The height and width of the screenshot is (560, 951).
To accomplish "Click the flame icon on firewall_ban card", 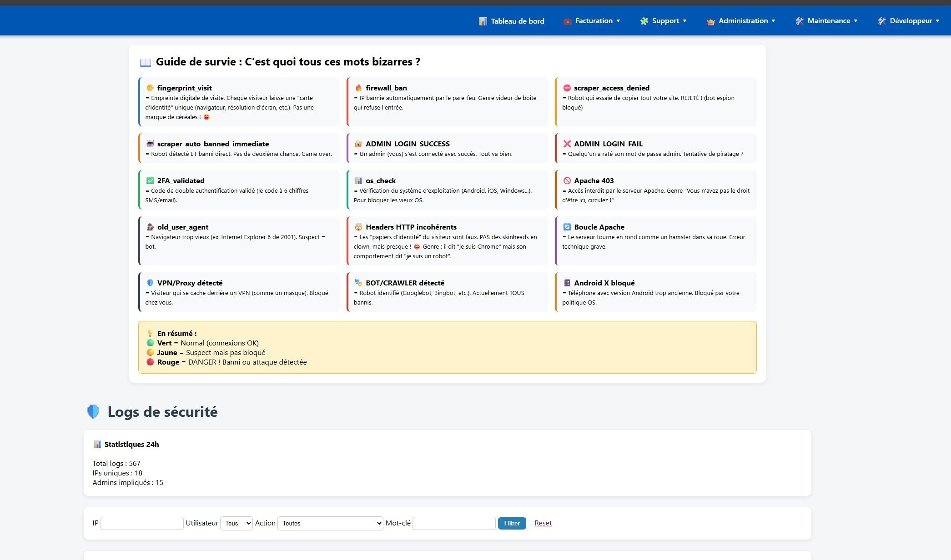I will coord(358,88).
